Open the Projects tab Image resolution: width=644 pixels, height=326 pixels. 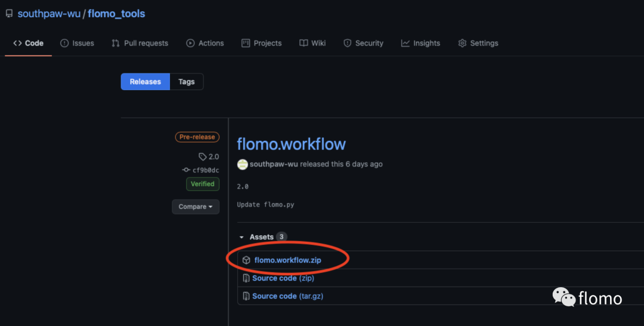(x=262, y=43)
